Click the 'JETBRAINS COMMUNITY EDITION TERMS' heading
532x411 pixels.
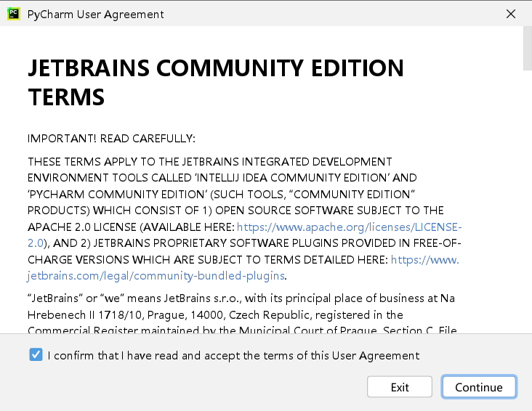point(216,82)
